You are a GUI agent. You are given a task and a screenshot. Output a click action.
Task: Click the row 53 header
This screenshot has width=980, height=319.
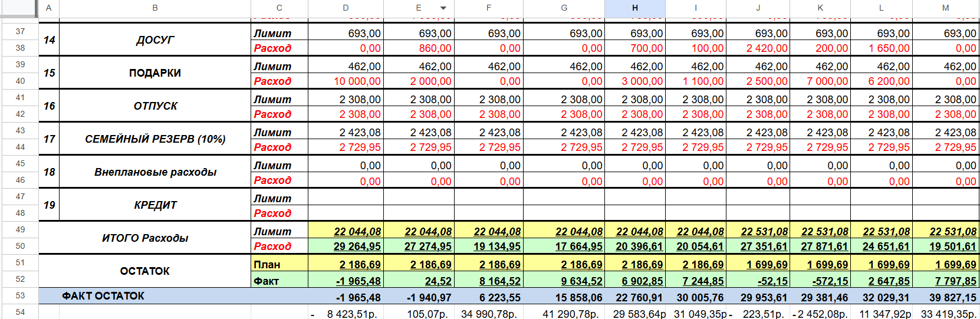(x=20, y=295)
